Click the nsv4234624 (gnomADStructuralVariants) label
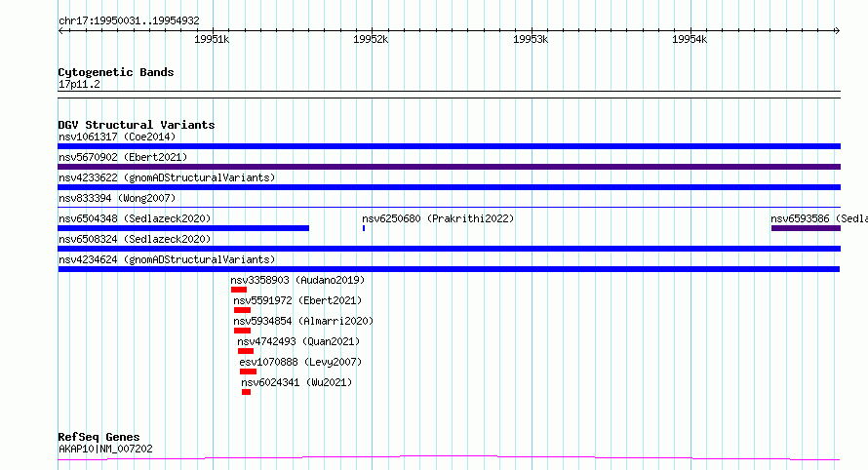This screenshot has height=470, width=868. 167,259
